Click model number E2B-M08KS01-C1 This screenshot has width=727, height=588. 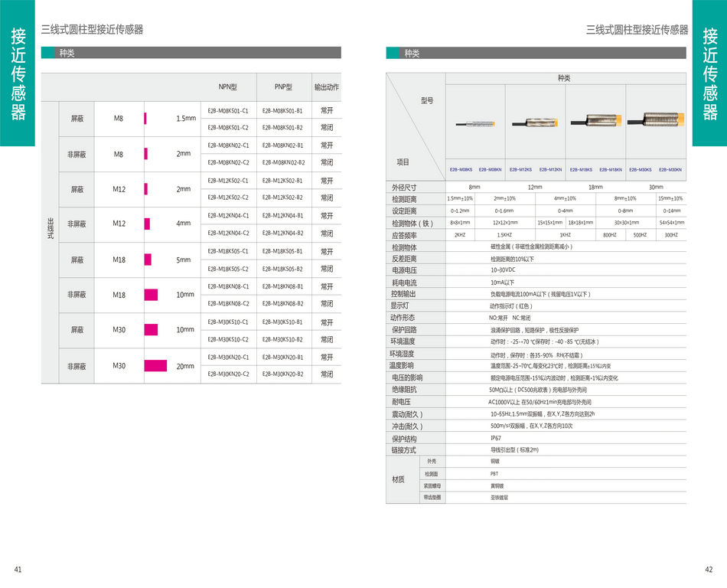click(228, 110)
